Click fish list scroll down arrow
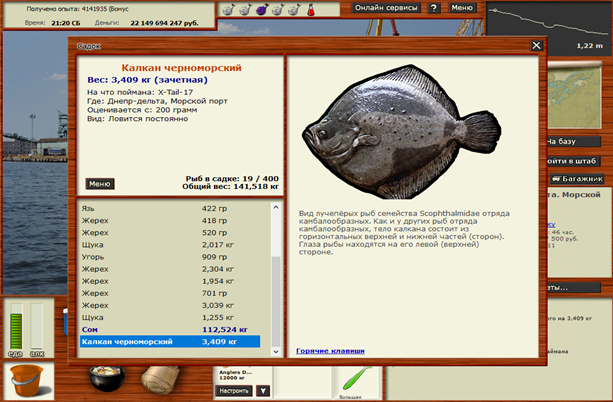This screenshot has width=613, height=402. point(276,352)
